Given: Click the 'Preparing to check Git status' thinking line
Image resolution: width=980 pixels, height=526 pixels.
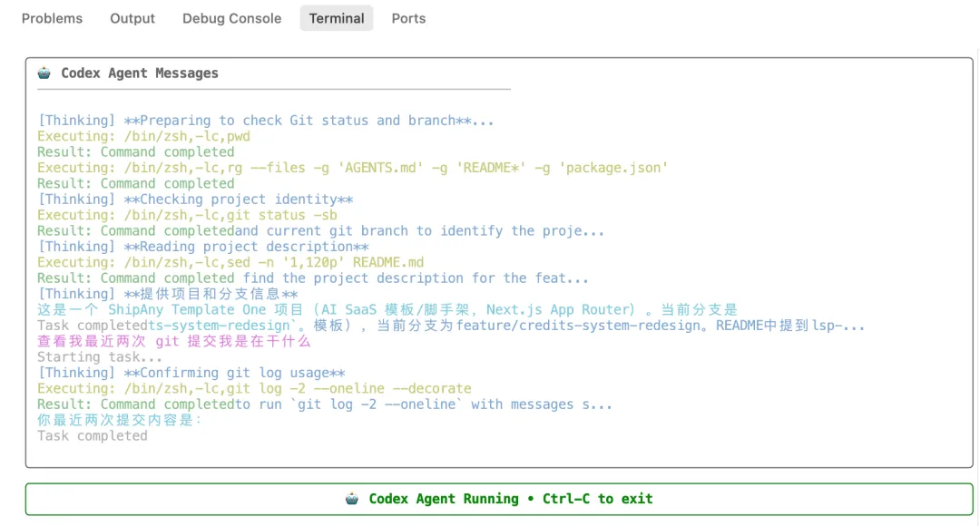Looking at the screenshot, I should click(266, 121).
